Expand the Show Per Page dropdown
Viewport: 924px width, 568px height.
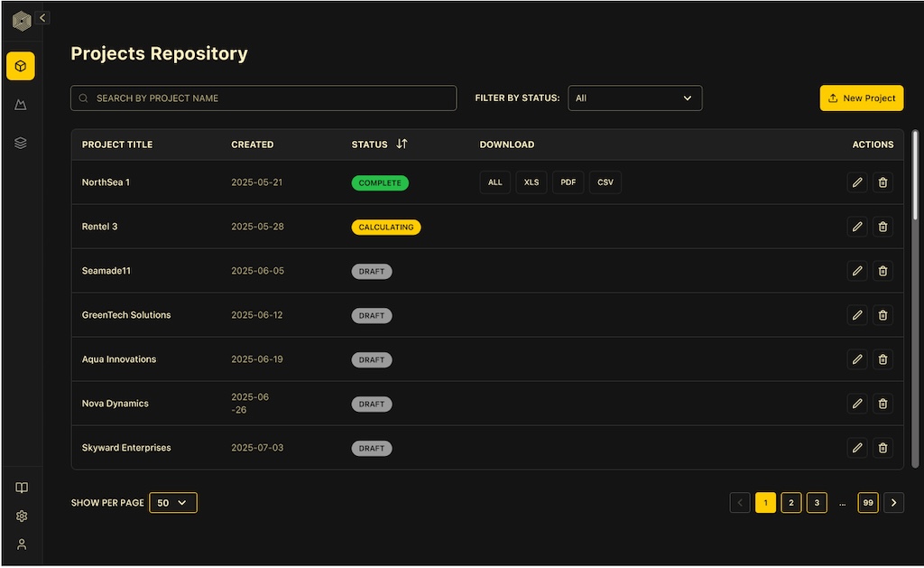coord(172,503)
